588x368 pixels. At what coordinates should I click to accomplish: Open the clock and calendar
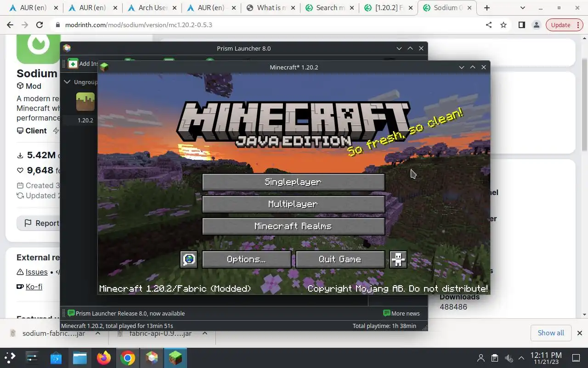(546, 358)
